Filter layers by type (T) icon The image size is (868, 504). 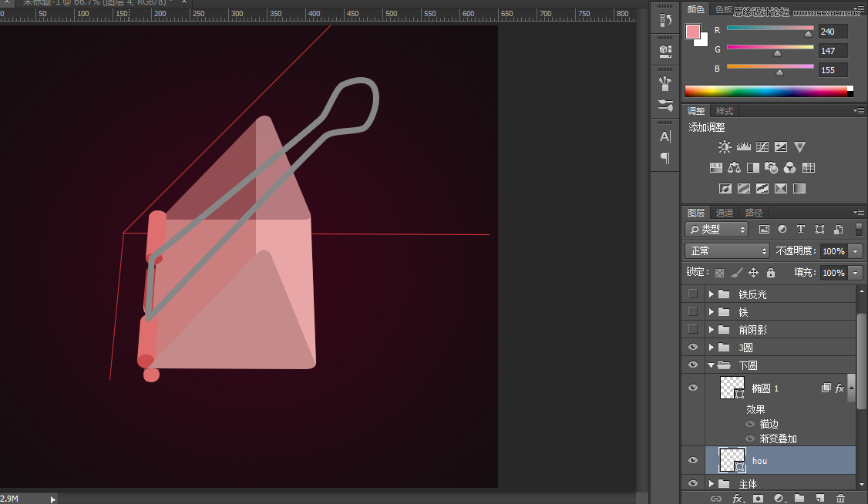coord(800,229)
